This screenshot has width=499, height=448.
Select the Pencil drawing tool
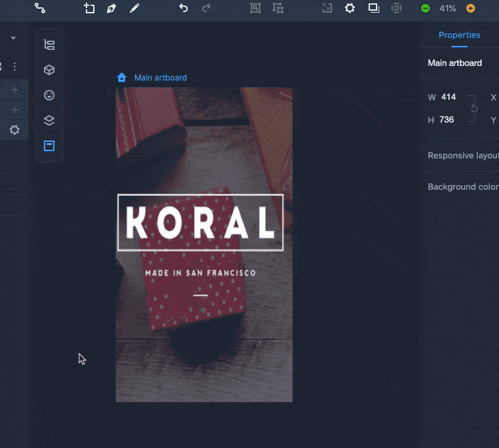click(x=134, y=8)
